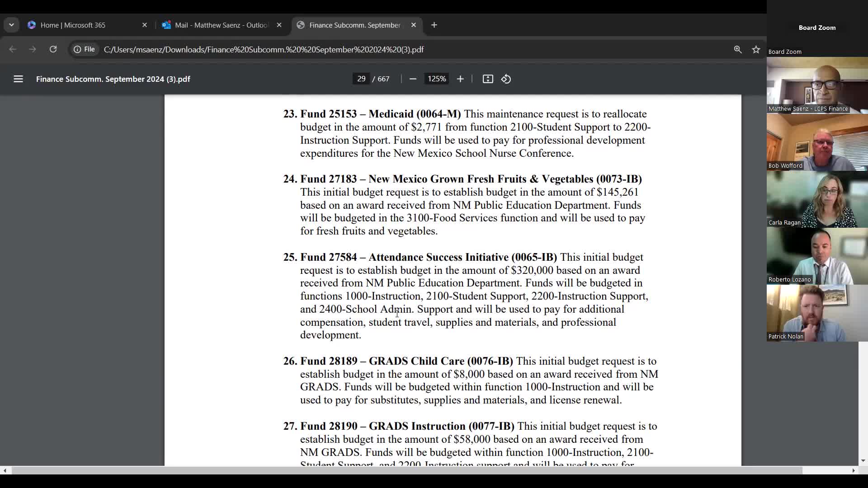Rotate the PDF counterclockwise
The width and height of the screenshot is (868, 488).
click(x=506, y=79)
